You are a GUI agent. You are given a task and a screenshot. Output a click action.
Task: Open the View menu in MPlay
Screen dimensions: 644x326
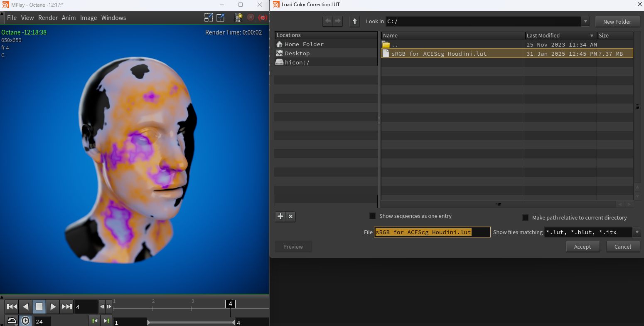[x=27, y=17]
